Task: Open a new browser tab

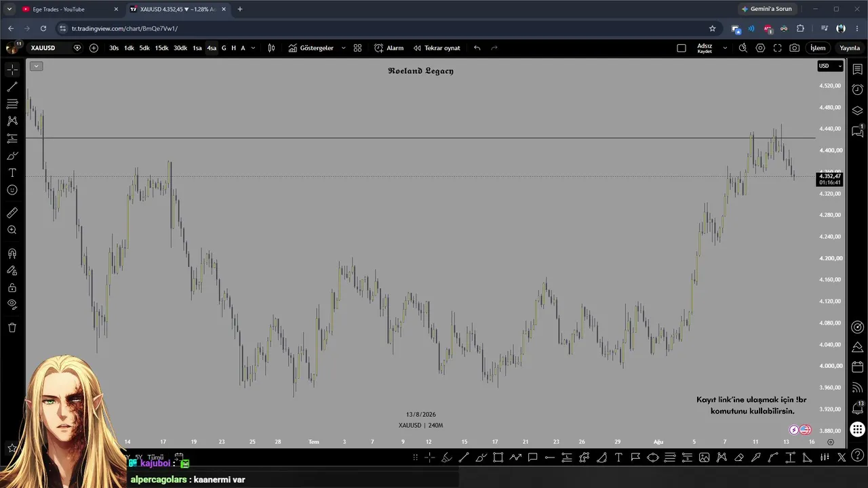Action: (x=239, y=9)
